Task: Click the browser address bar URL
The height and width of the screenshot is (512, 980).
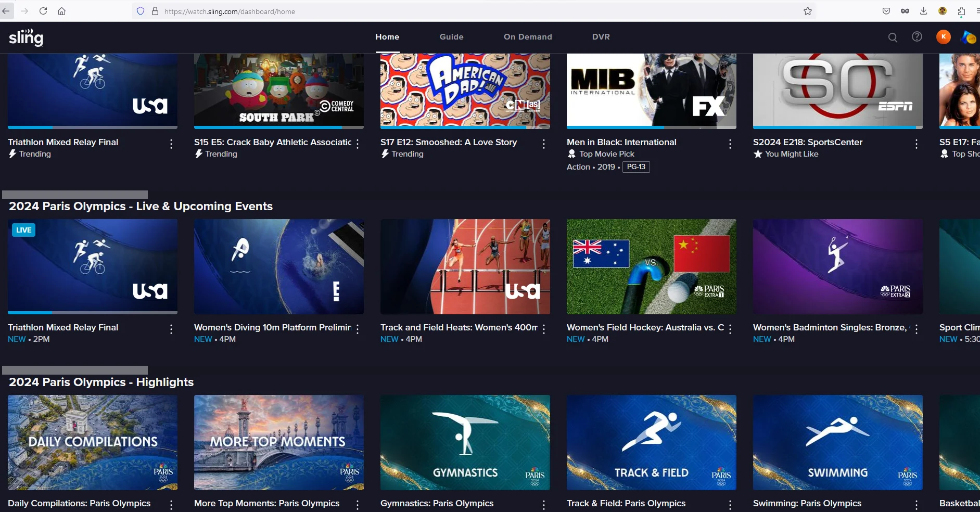Action: click(x=230, y=11)
